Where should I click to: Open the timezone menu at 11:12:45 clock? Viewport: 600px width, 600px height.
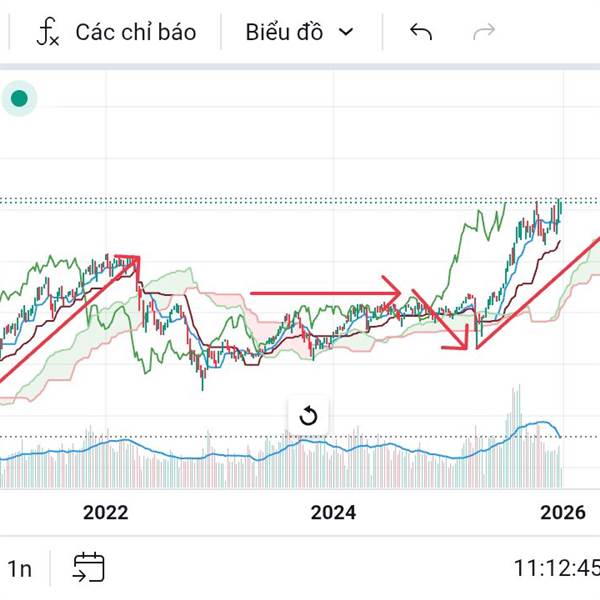[x=555, y=568]
